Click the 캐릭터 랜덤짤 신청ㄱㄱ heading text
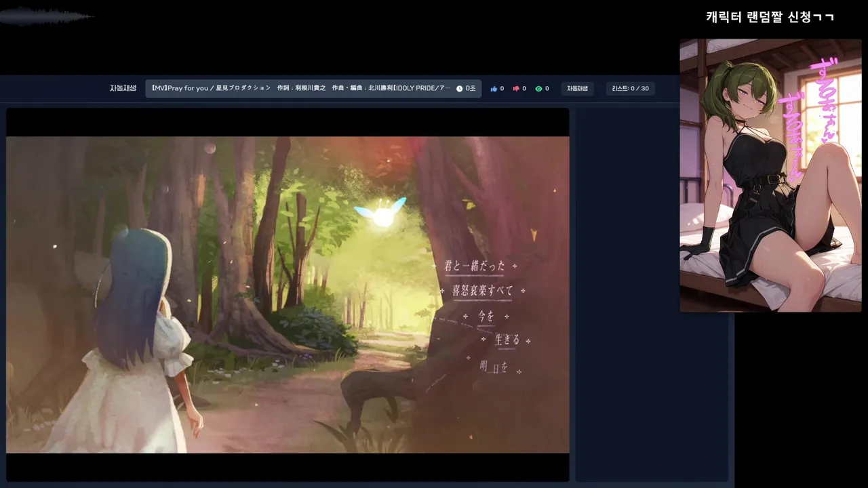 point(770,17)
